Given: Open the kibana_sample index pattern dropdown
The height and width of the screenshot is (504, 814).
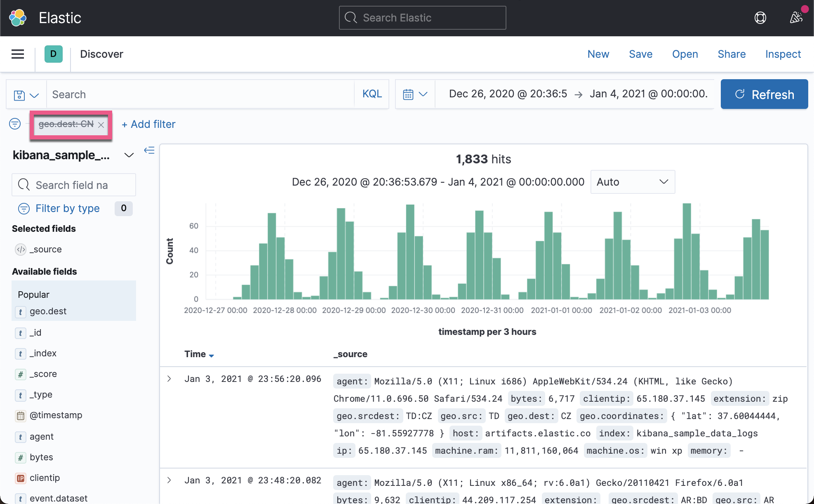Looking at the screenshot, I should click(x=128, y=155).
